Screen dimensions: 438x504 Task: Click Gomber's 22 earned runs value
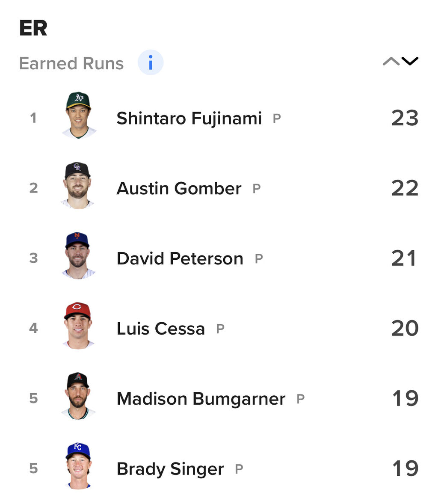tap(405, 188)
